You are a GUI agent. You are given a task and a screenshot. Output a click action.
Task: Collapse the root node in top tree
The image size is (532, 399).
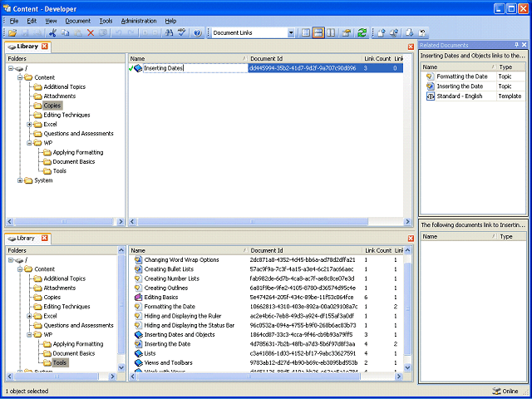tap(11, 68)
